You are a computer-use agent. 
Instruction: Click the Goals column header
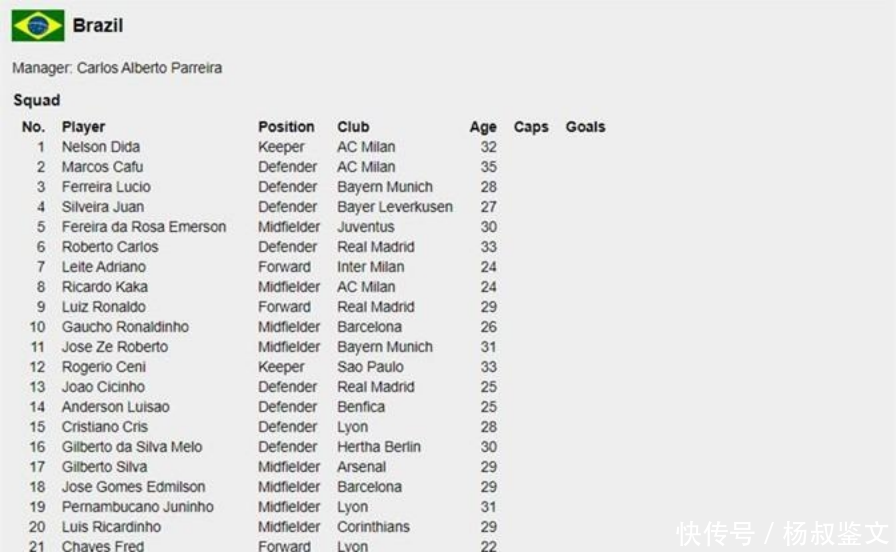pos(585,127)
